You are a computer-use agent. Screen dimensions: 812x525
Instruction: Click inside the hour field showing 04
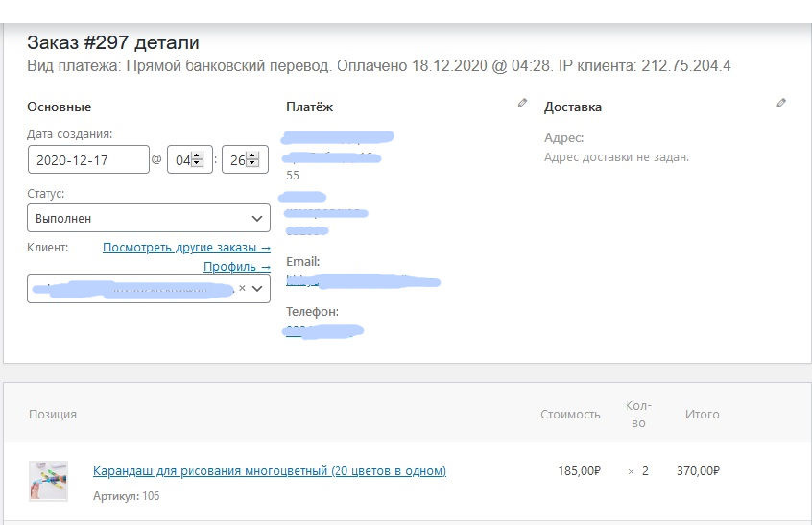181,159
